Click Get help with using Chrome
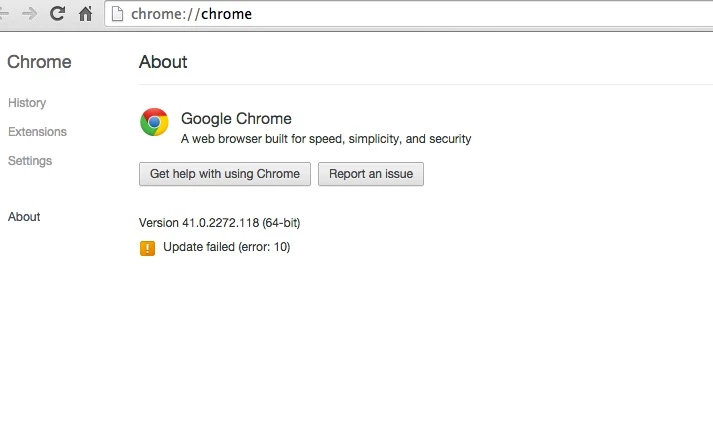Image resolution: width=713 pixels, height=436 pixels. tap(225, 174)
